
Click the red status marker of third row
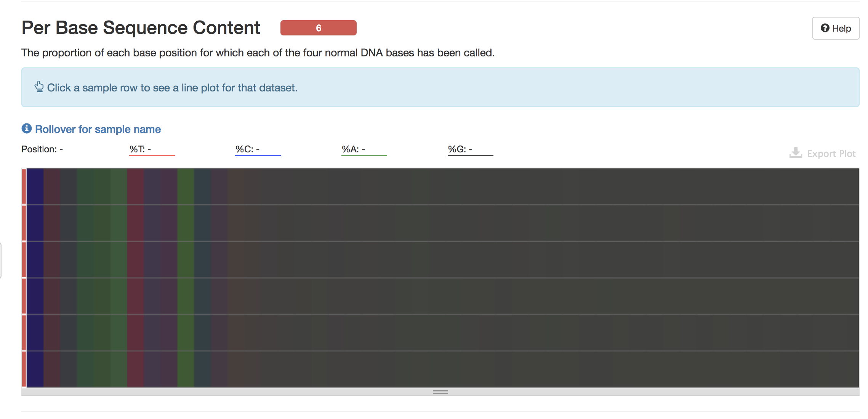tap(24, 259)
